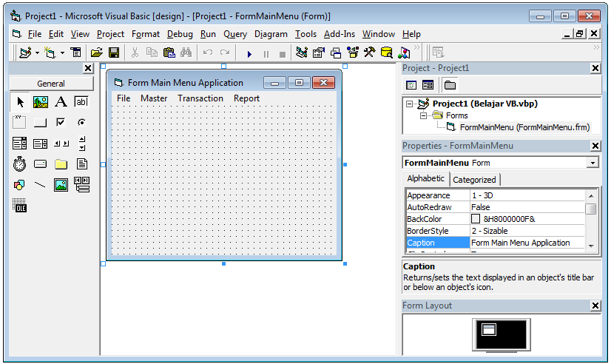Select the Label control tool
Viewport: 611px width, 364px height.
61,102
